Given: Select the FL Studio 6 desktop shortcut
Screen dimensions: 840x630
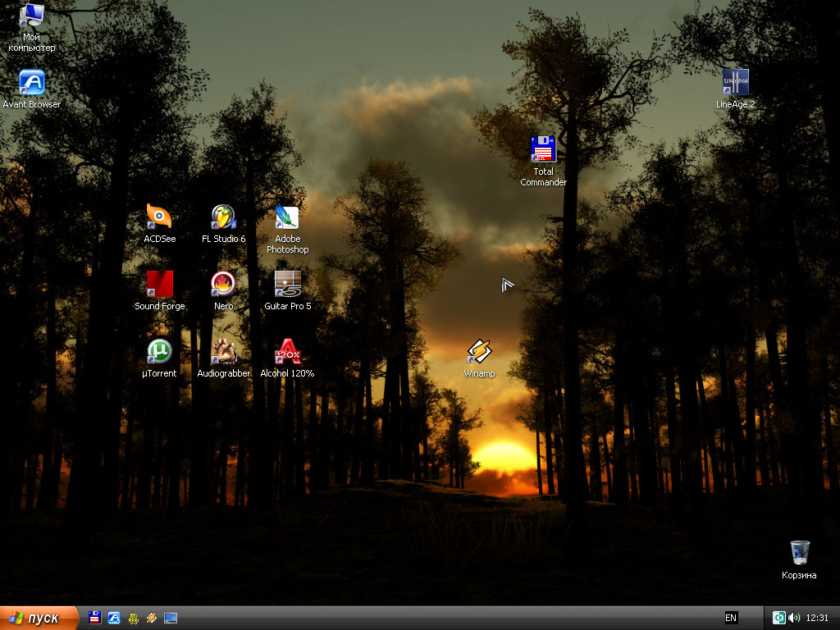Looking at the screenshot, I should click(x=223, y=217).
